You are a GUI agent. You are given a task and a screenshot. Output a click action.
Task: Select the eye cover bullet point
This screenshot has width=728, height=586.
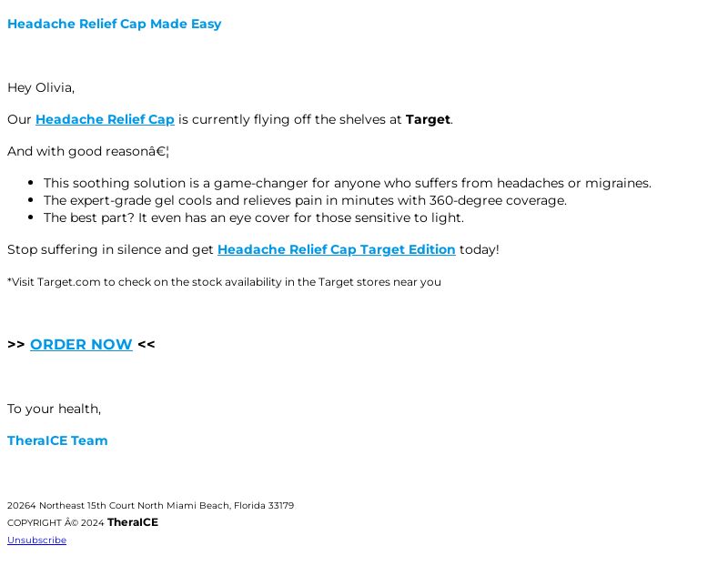[254, 217]
